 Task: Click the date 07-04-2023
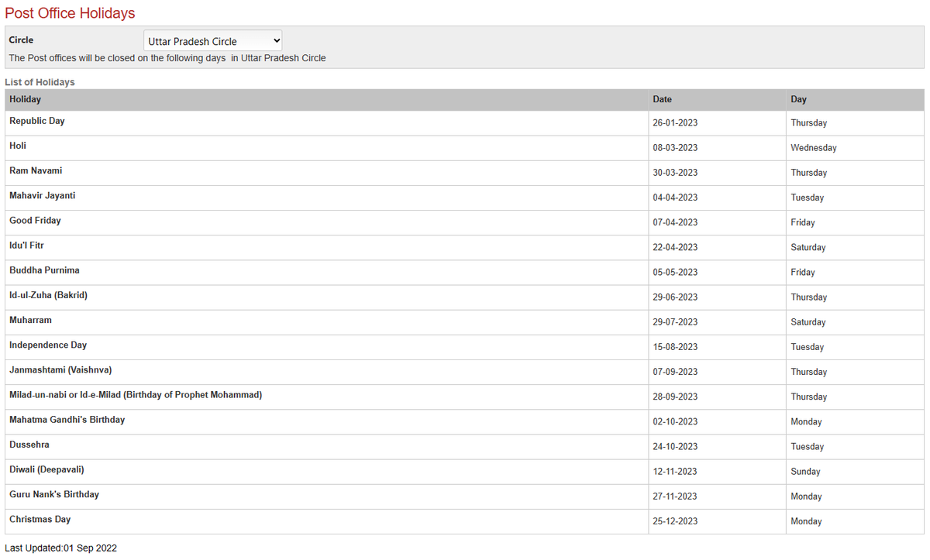675,222
